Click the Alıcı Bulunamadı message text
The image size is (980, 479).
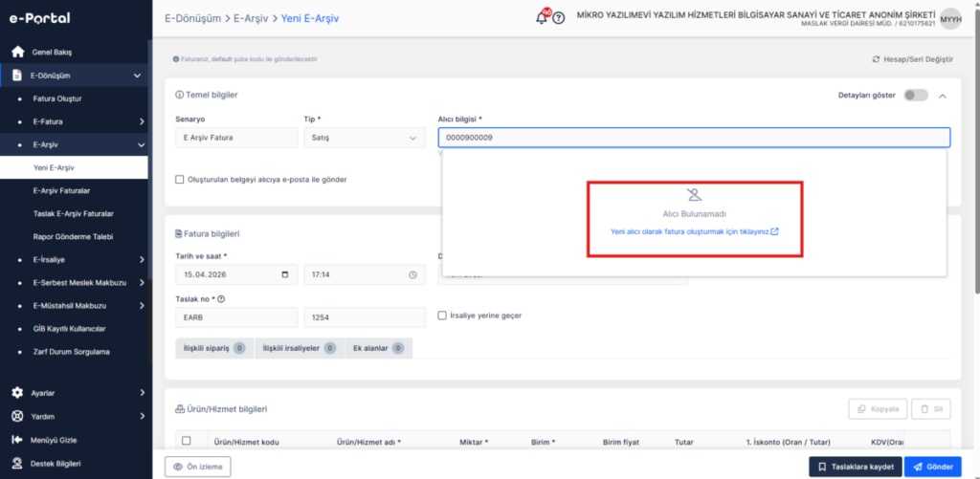coord(695,213)
